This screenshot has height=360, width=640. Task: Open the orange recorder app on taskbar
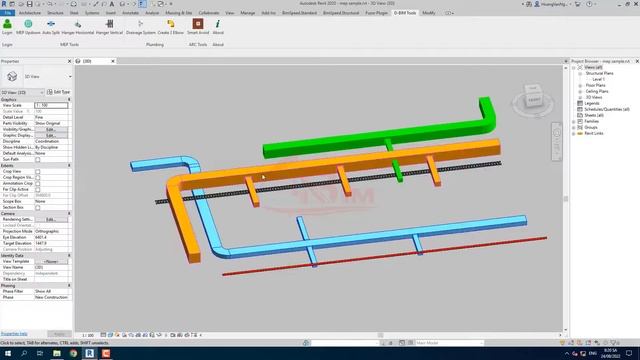click(x=106, y=353)
